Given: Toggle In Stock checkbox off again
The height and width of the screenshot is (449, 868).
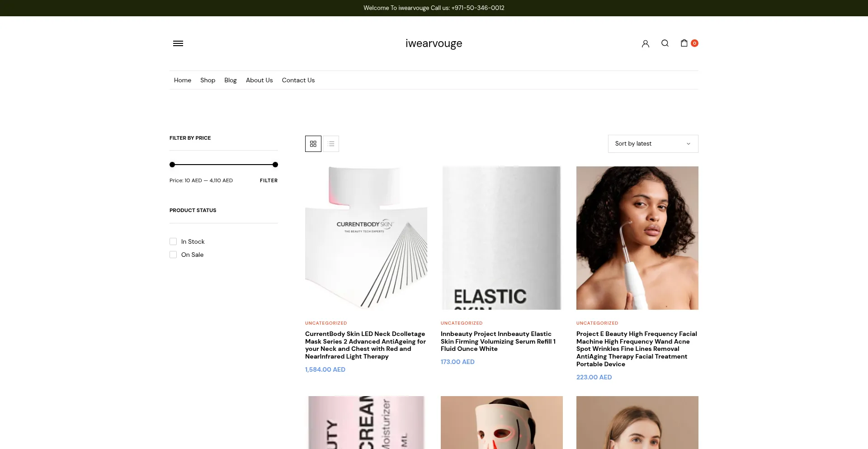Looking at the screenshot, I should coord(173,241).
